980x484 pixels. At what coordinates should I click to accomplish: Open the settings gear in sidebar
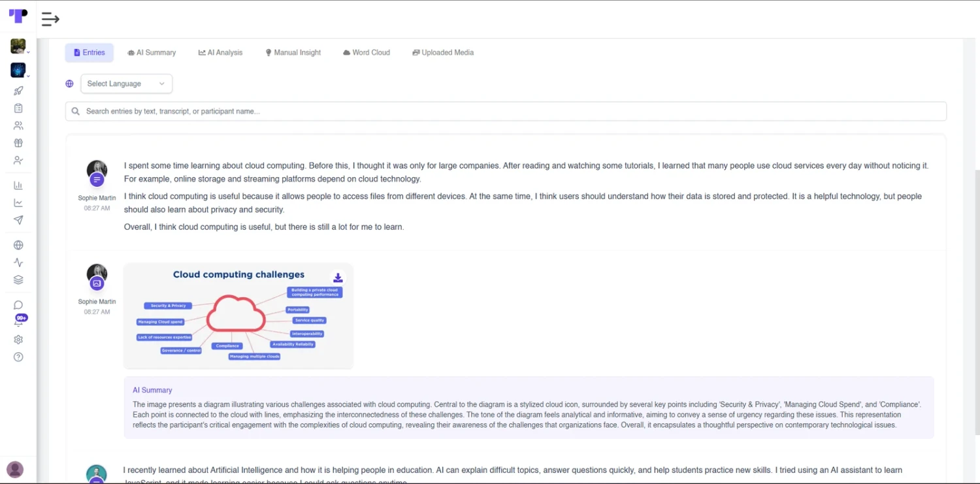click(18, 340)
